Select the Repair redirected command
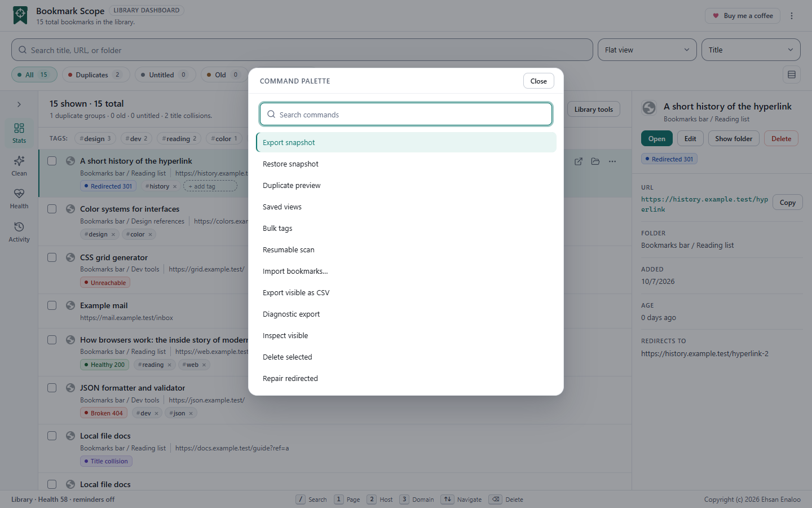 click(x=406, y=378)
